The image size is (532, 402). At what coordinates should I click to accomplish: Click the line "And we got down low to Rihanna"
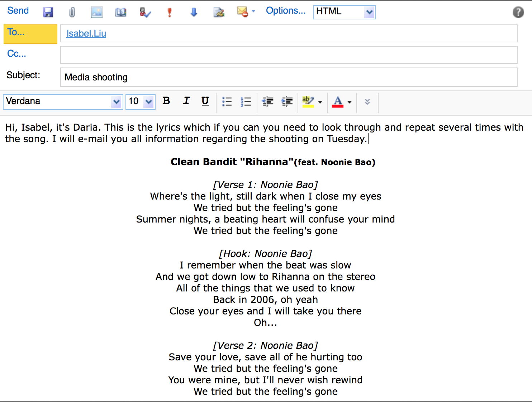[x=266, y=277]
